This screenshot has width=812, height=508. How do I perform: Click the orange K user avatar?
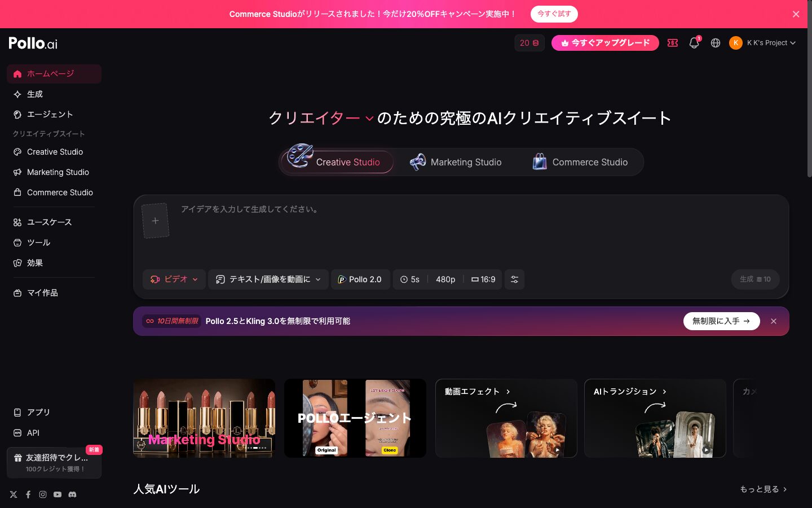(x=736, y=43)
